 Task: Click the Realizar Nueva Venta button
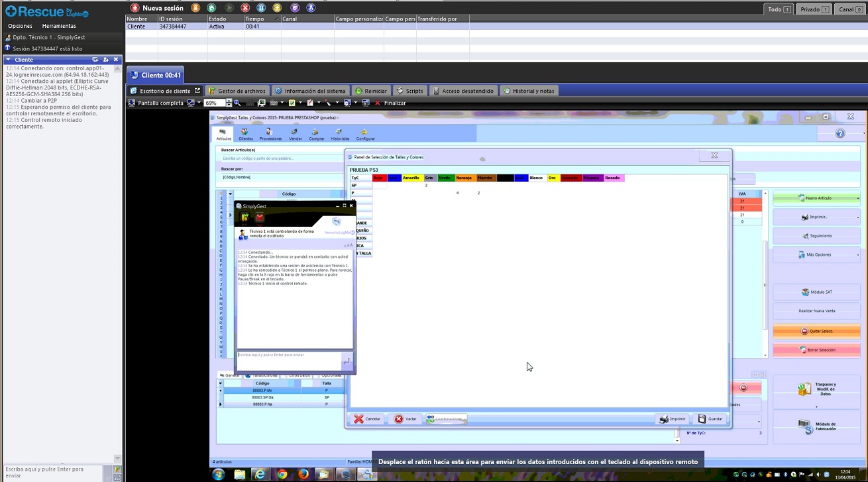(x=816, y=310)
